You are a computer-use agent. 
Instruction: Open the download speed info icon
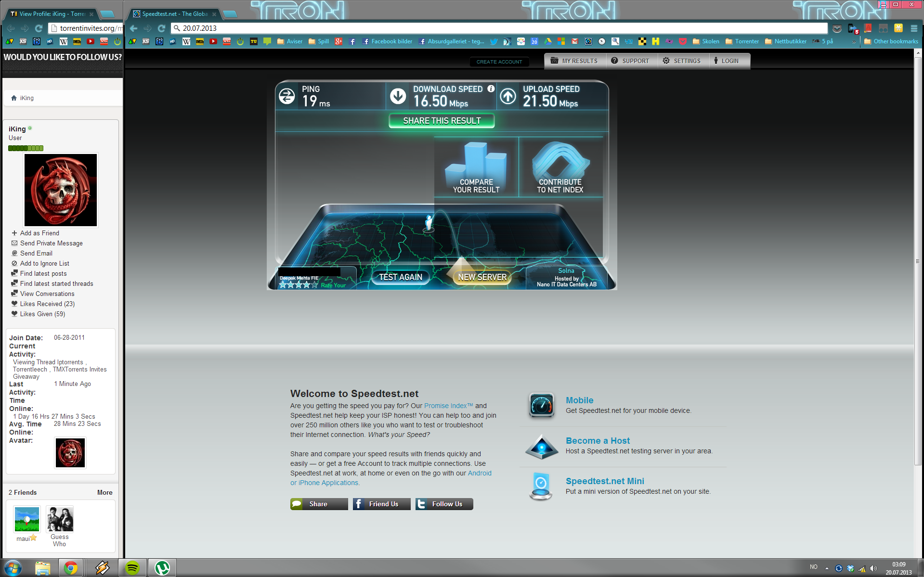point(491,89)
